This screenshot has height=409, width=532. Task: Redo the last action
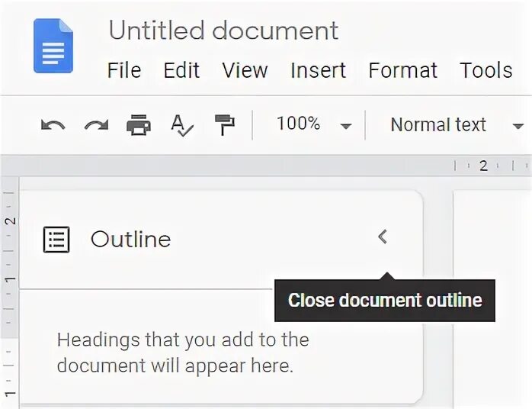[96, 125]
